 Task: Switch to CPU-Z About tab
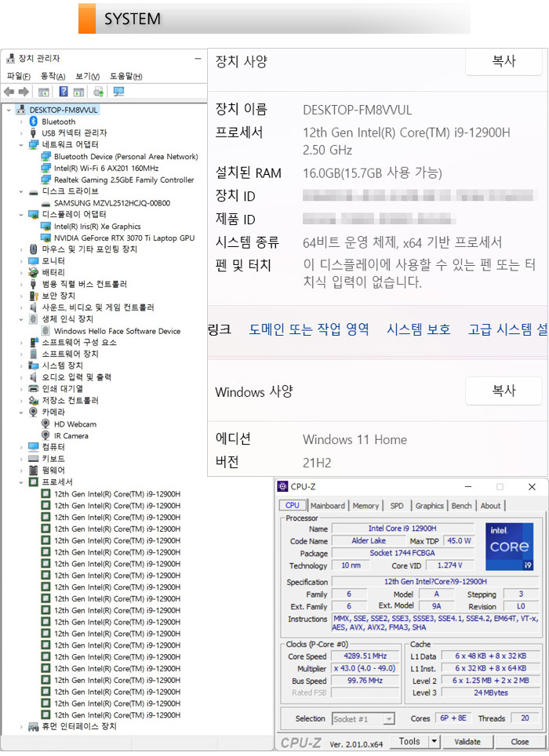(x=490, y=506)
